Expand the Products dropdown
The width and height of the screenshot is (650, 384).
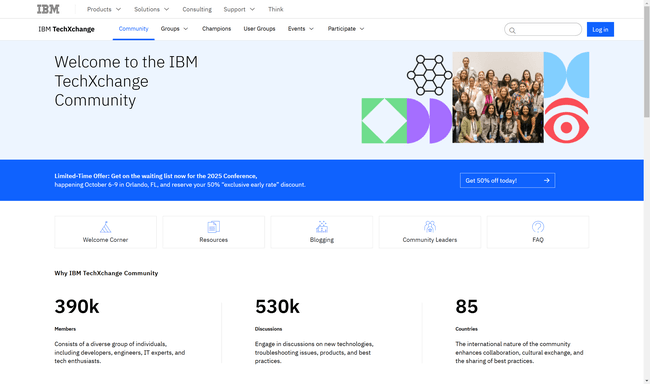104,9
